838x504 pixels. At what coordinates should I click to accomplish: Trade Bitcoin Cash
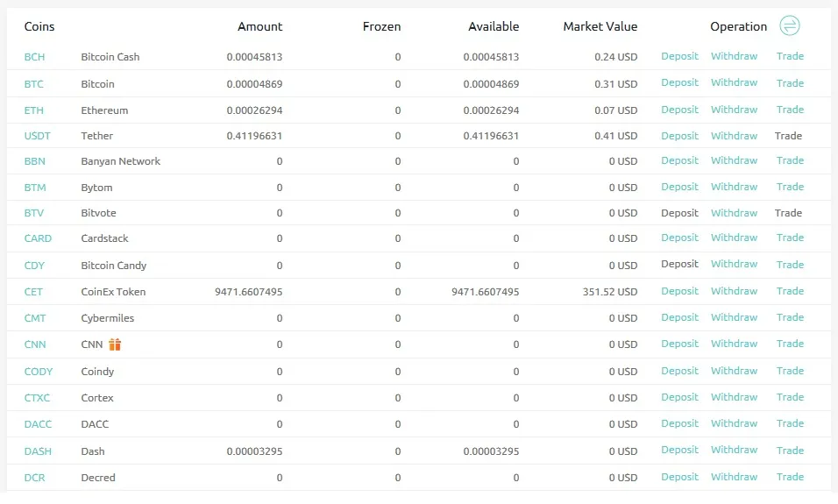[790, 56]
